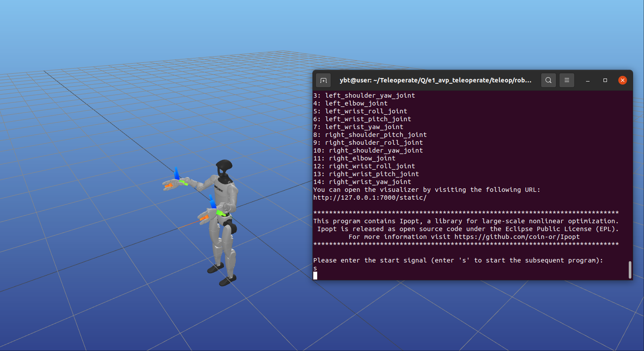
Task: Select the text '3: left_shoulder_yaw_joint'
Action: click(364, 95)
